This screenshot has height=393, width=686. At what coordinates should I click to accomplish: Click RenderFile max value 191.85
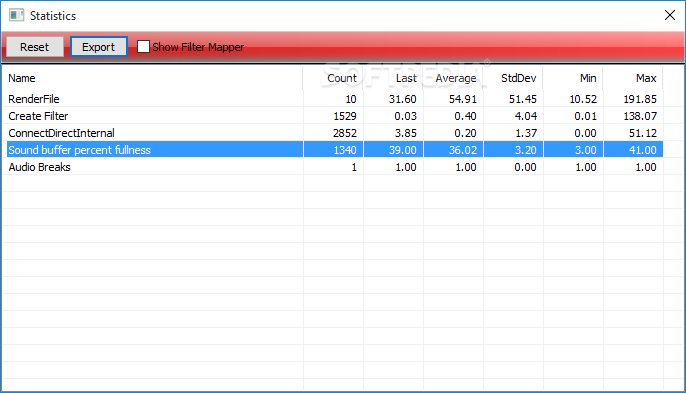pyautogui.click(x=640, y=99)
